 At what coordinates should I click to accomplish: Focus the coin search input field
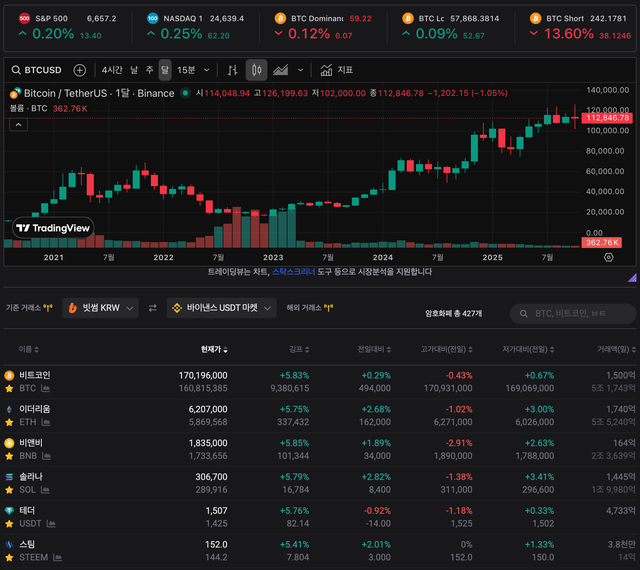(x=573, y=314)
